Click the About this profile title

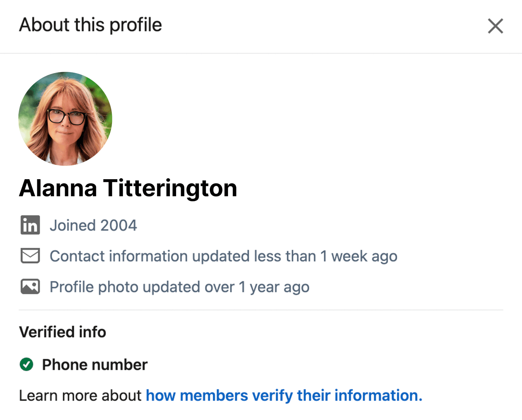(90, 25)
